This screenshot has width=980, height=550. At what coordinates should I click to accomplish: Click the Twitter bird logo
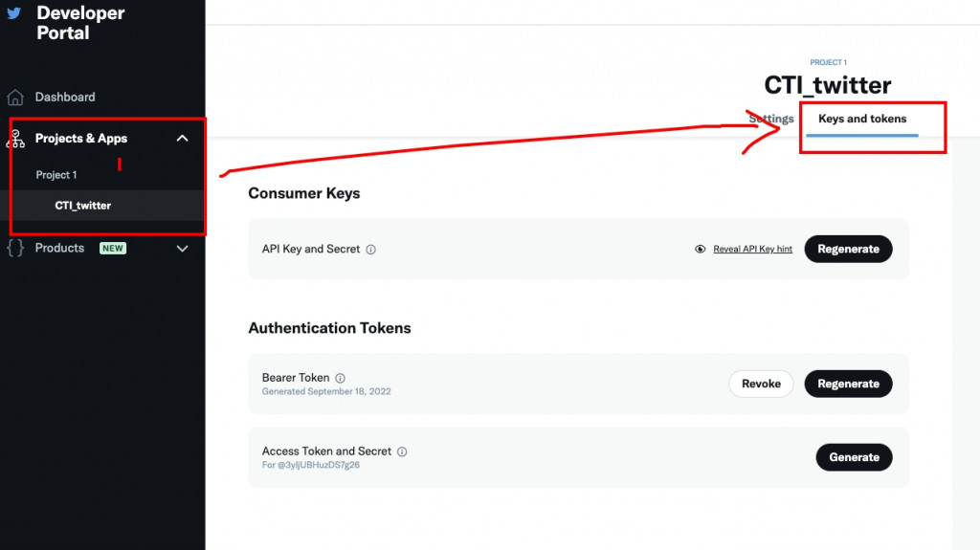tap(13, 13)
